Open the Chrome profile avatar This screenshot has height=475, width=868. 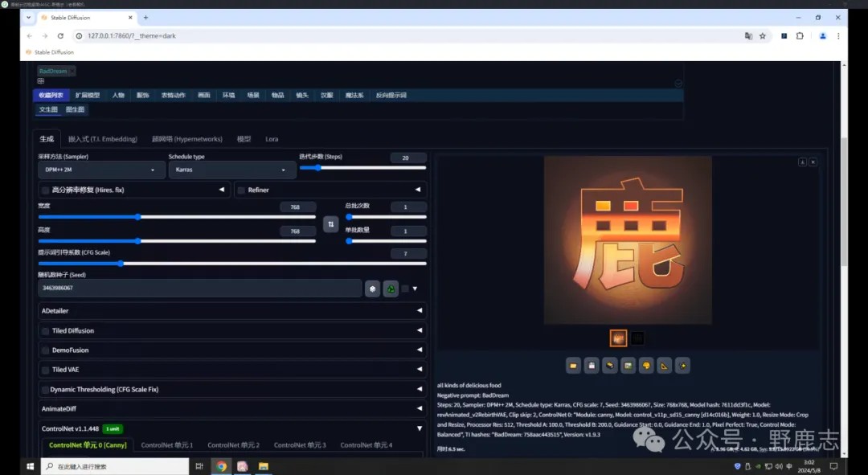(x=823, y=36)
